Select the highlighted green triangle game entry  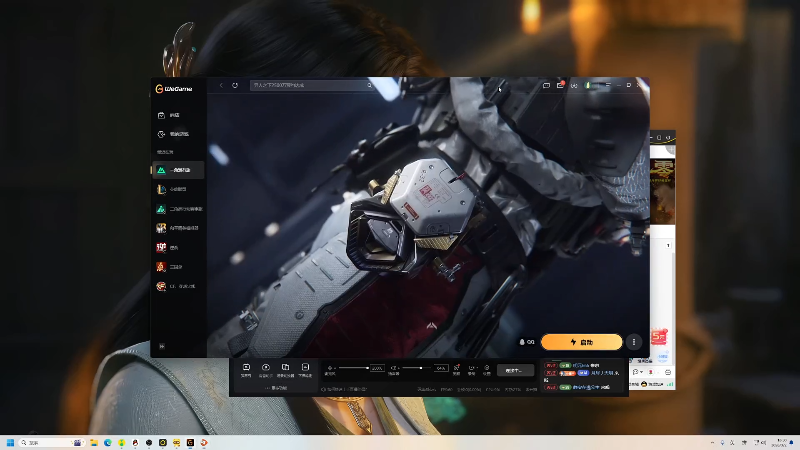pyautogui.click(x=178, y=170)
